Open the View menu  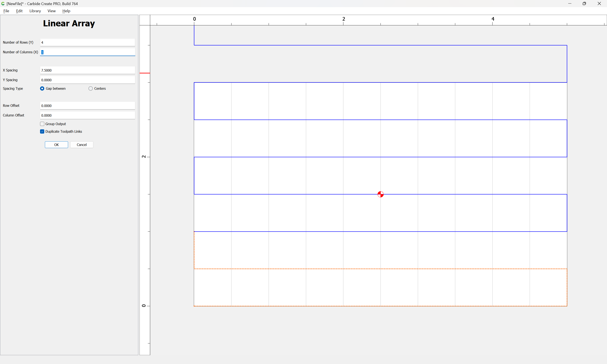tap(51, 11)
